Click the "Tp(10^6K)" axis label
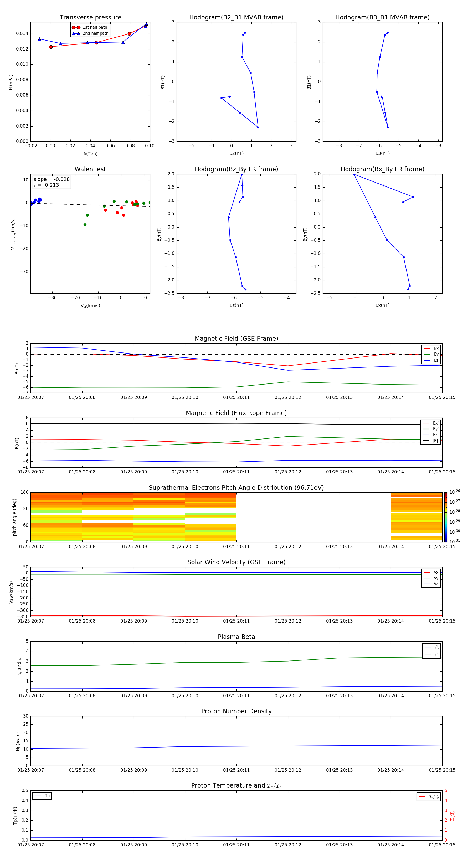The height and width of the screenshot is (868, 473). (15, 815)
